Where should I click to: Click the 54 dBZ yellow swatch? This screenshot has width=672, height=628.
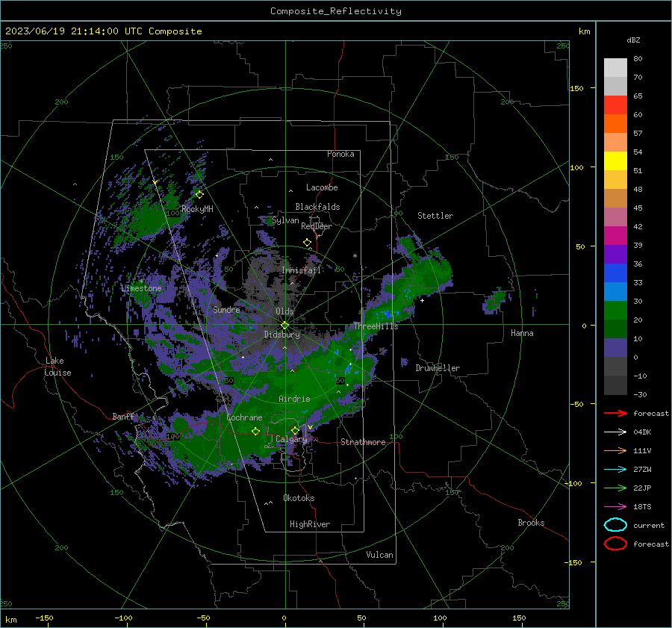point(615,161)
